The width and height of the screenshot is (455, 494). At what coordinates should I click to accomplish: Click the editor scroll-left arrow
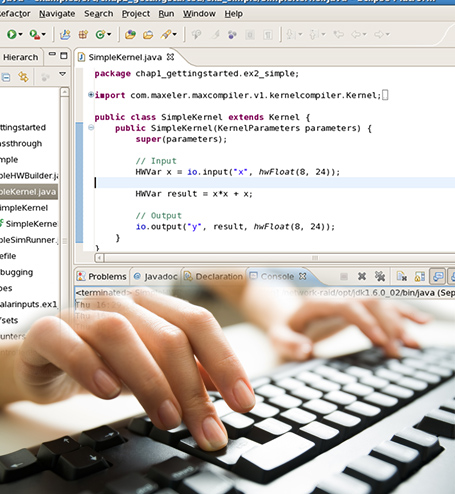coord(99,258)
